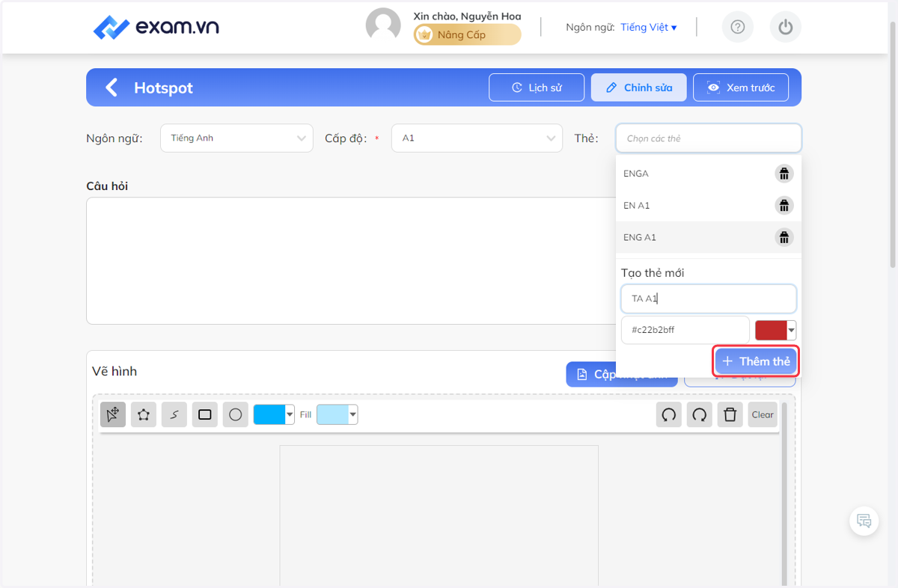Open the Cấp độ A1 dropdown

tap(477, 138)
